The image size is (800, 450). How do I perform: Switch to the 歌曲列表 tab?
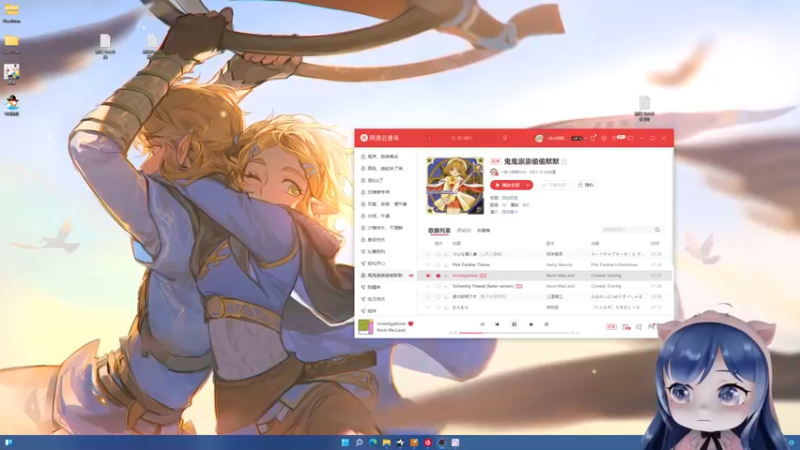tap(439, 231)
